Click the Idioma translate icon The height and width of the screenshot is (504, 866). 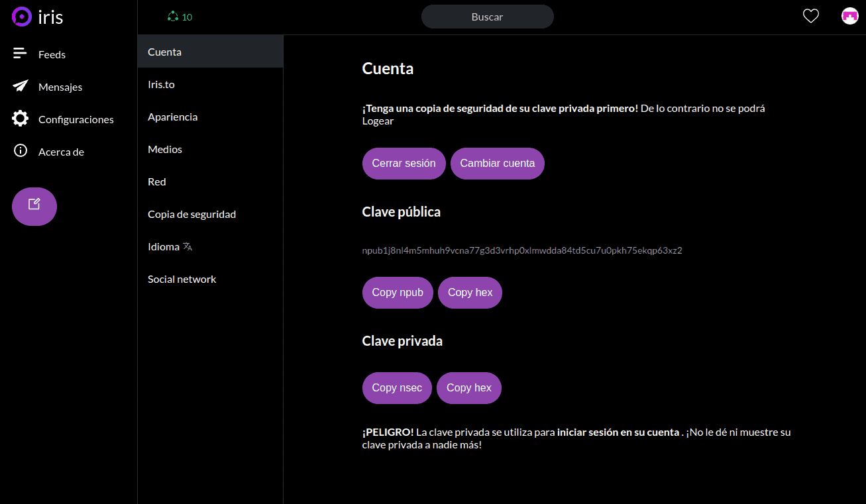coord(188,247)
